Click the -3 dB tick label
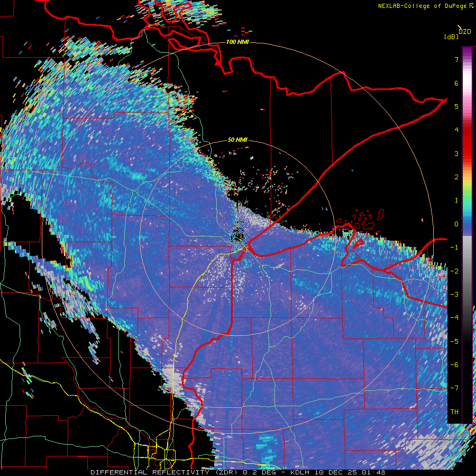The image size is (476, 476). point(454,295)
